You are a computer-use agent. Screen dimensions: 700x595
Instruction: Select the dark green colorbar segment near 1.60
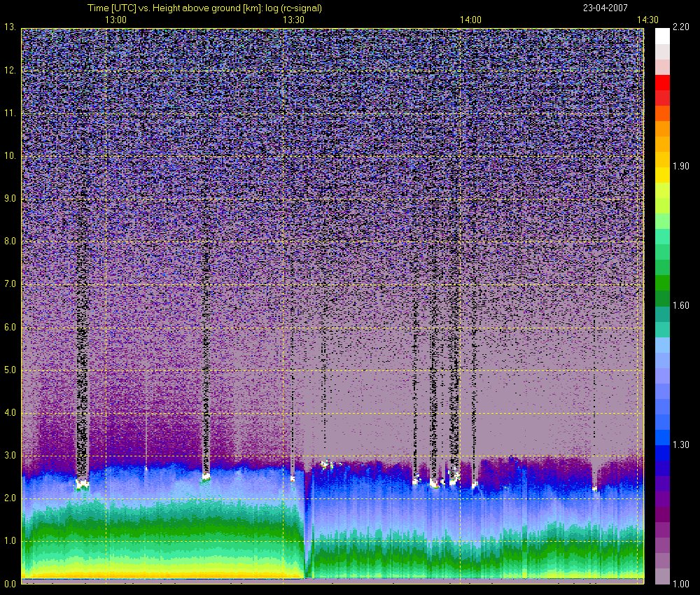(662, 299)
